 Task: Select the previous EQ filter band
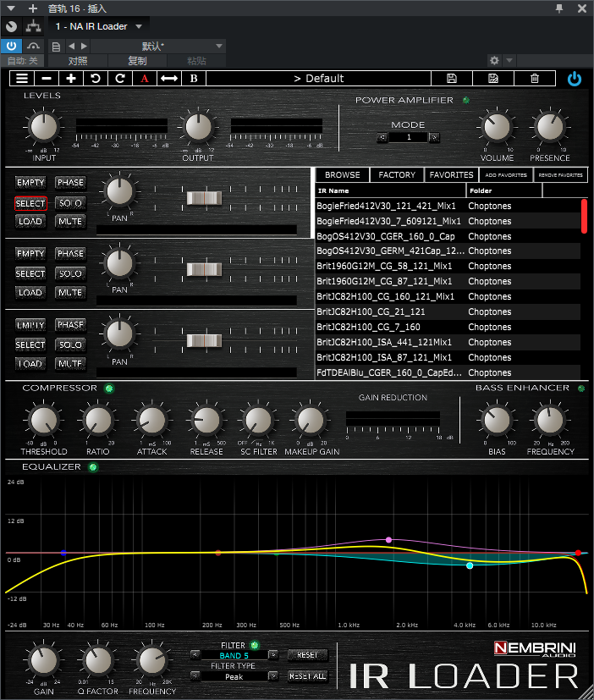(x=195, y=655)
